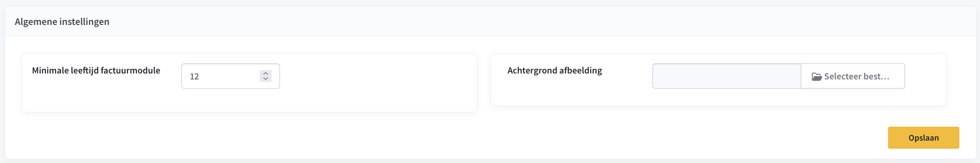Click the value 12 in the age field

pyautogui.click(x=194, y=76)
